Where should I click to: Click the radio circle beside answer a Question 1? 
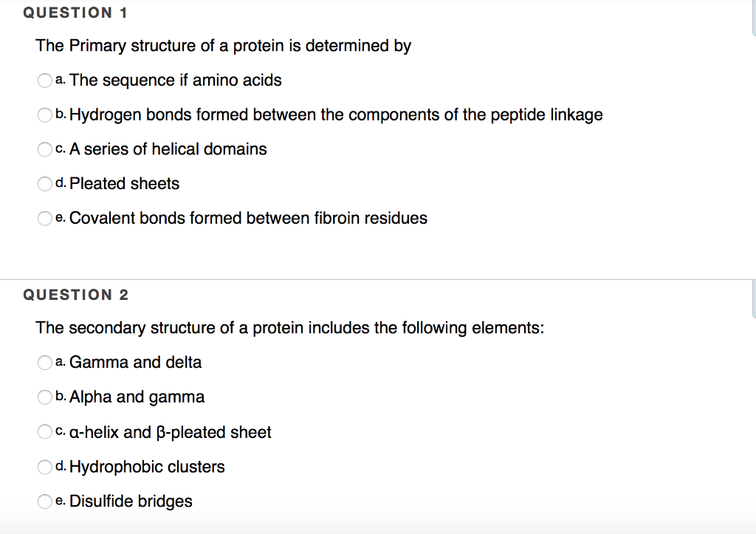44,81
